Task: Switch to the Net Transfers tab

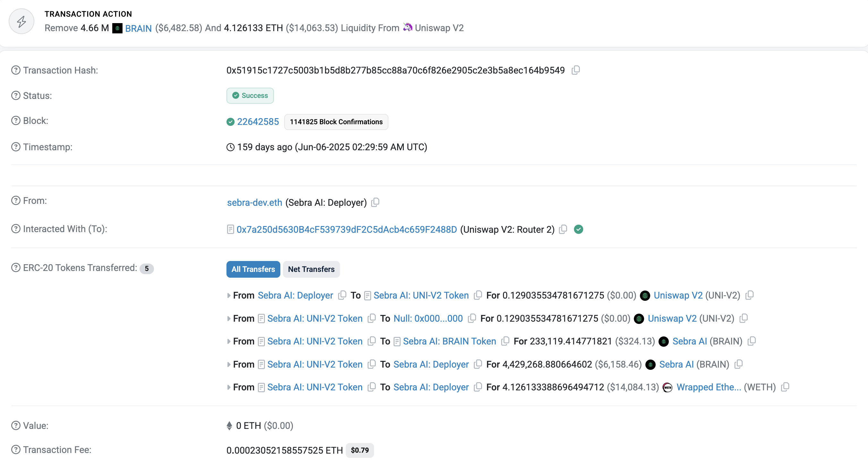Action: click(311, 269)
